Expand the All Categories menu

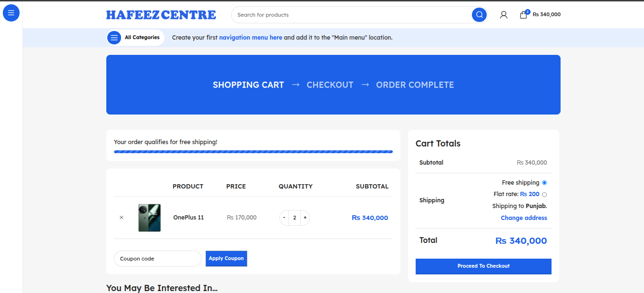click(135, 38)
